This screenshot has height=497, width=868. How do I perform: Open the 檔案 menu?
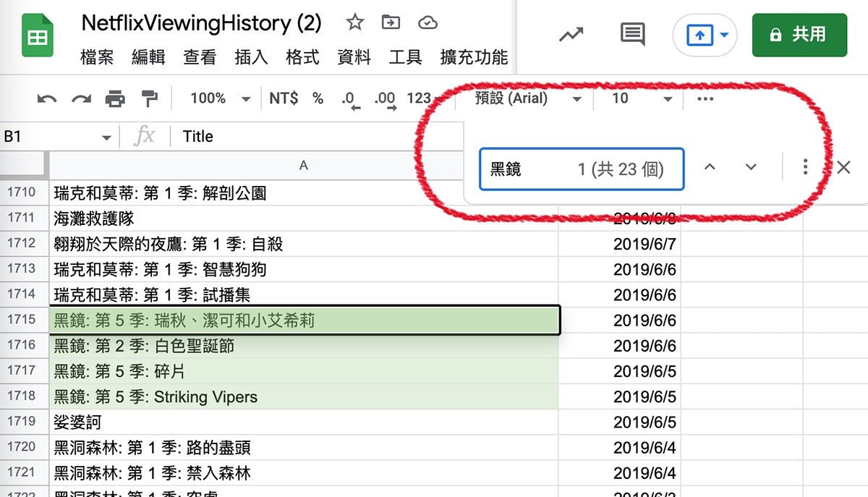(x=97, y=57)
